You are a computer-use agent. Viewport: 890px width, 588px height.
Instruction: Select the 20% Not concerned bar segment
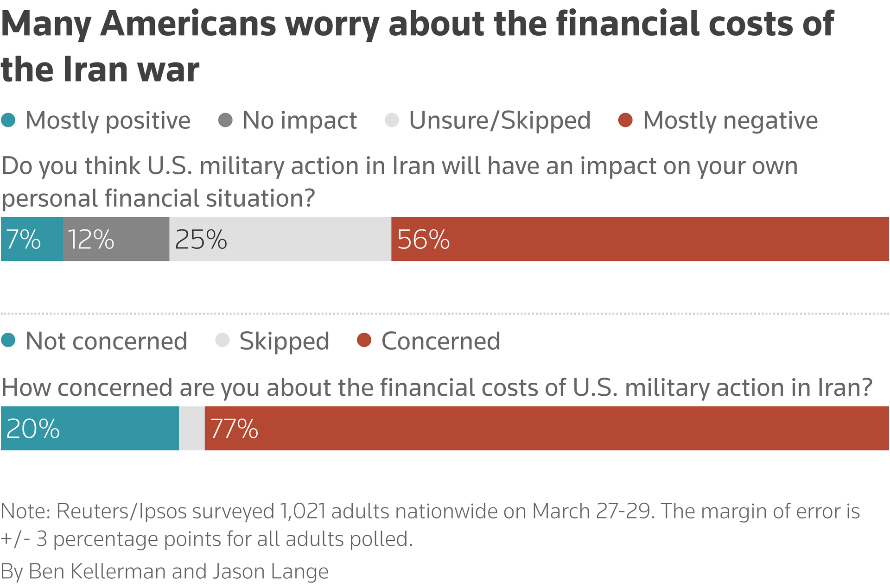tap(89, 429)
